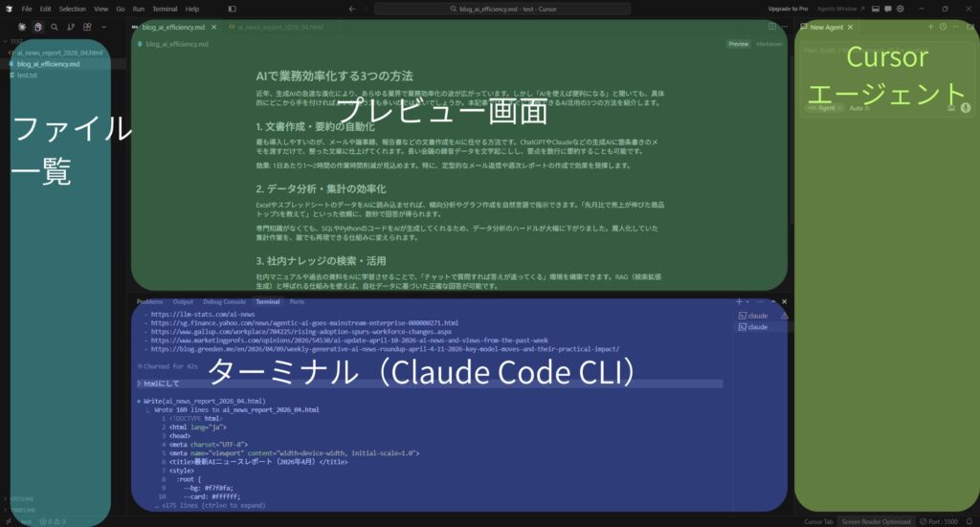Open the Selection menu

point(73,9)
